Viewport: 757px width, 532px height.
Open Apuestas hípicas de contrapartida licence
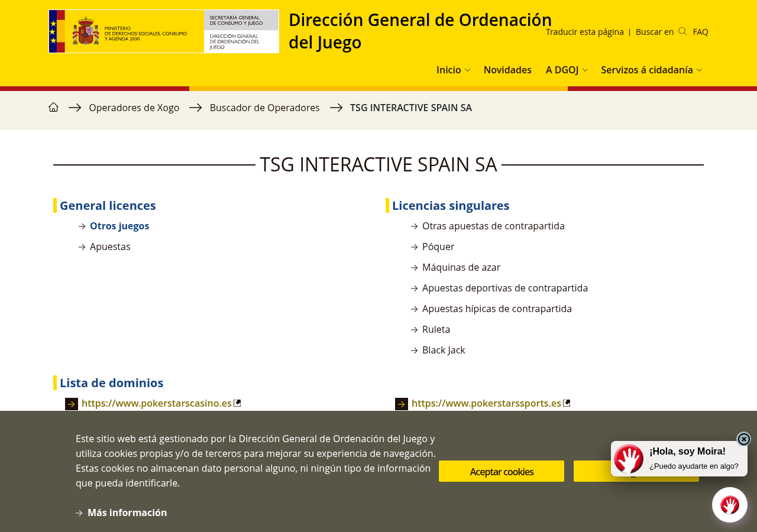point(497,309)
